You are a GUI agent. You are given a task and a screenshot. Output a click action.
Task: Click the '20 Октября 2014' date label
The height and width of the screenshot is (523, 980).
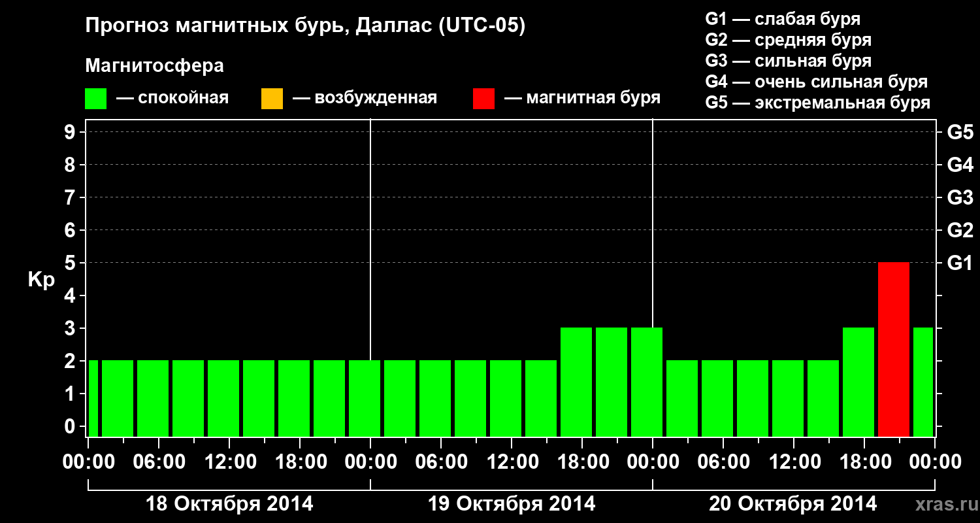coord(793,504)
